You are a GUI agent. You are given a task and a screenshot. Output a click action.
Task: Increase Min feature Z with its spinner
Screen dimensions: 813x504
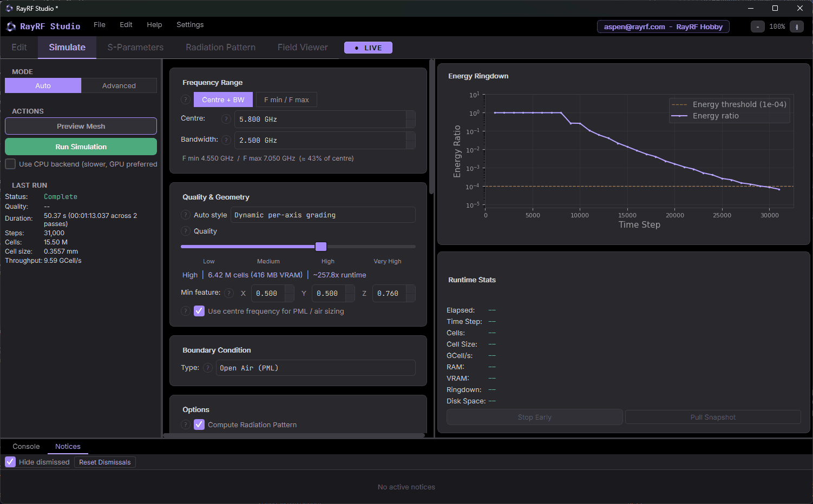click(411, 289)
